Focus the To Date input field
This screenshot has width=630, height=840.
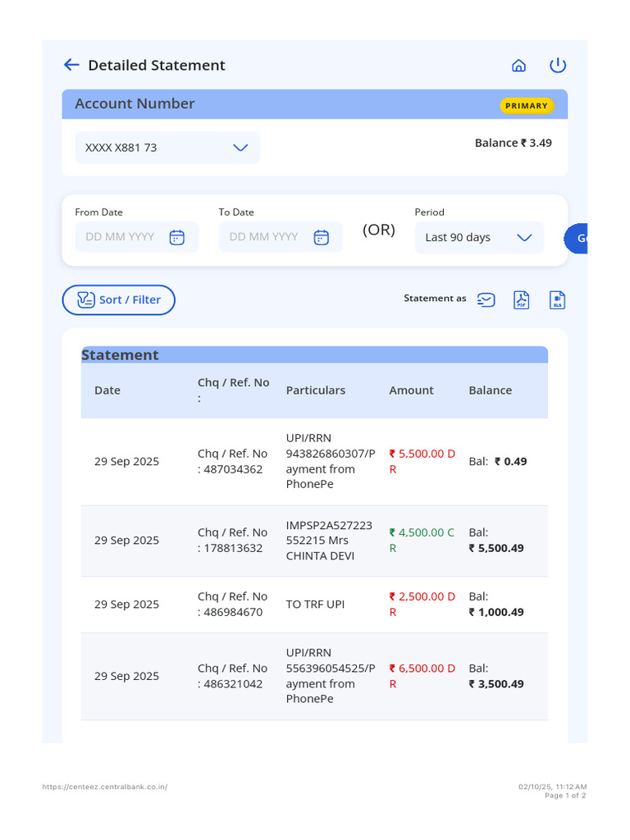click(281, 237)
